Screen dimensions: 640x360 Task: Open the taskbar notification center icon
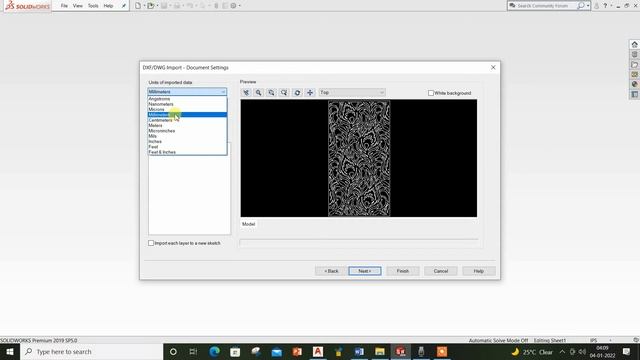627,351
